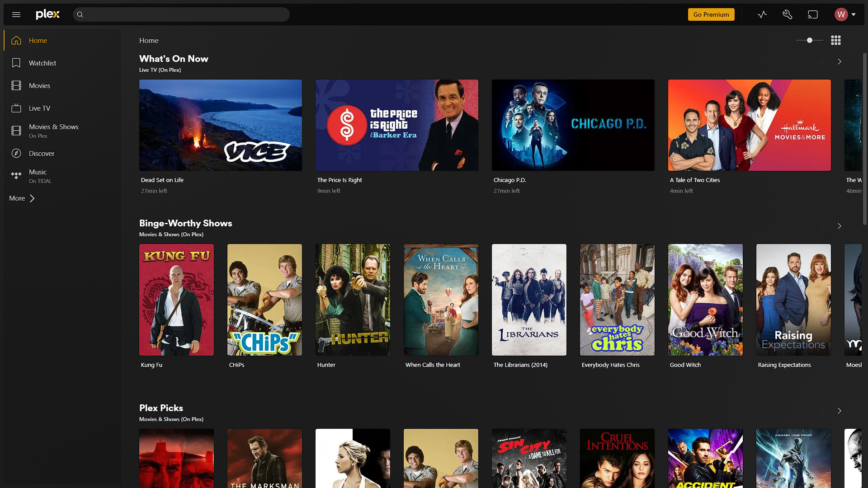Open Watchlist in the sidebar
The image size is (868, 488).
[62, 63]
